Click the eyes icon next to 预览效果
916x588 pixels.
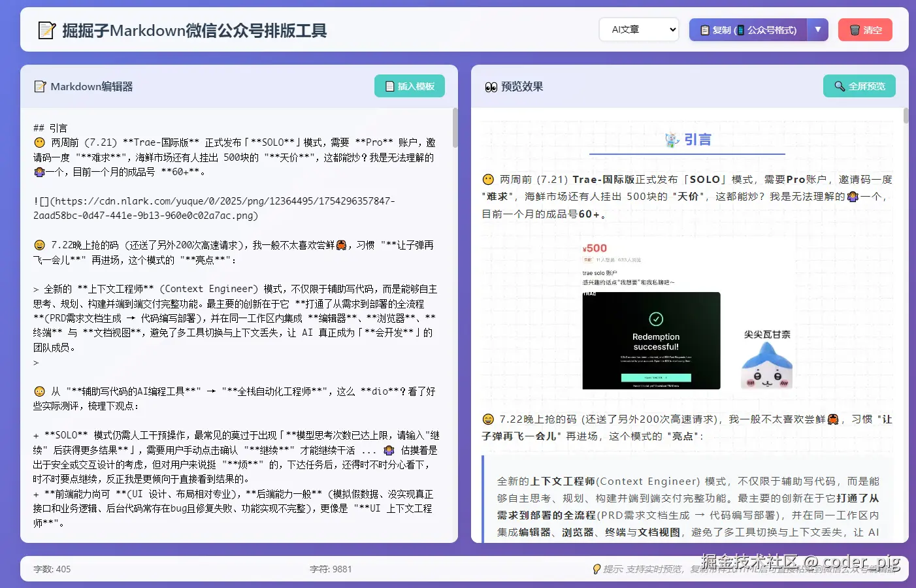pyautogui.click(x=491, y=87)
